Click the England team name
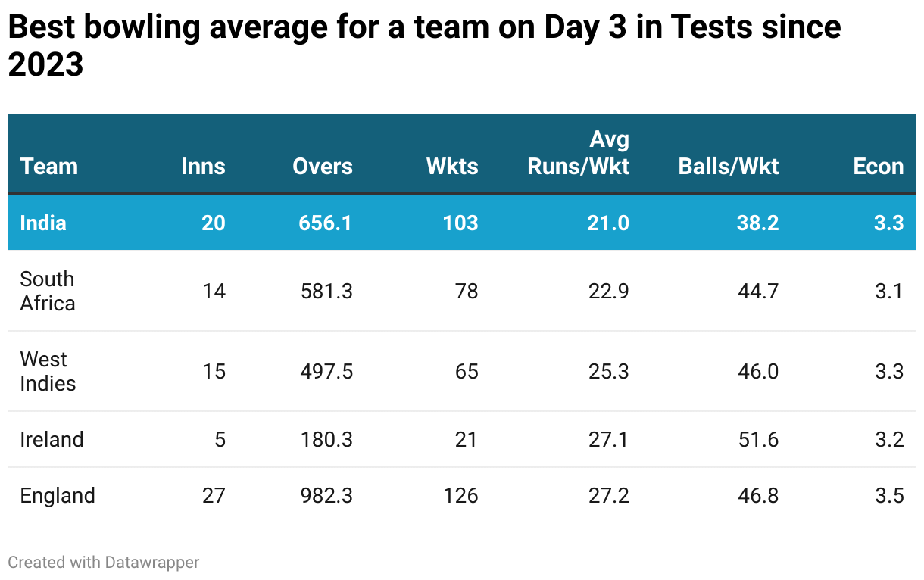Viewport: 924px width, 580px height. tap(58, 496)
